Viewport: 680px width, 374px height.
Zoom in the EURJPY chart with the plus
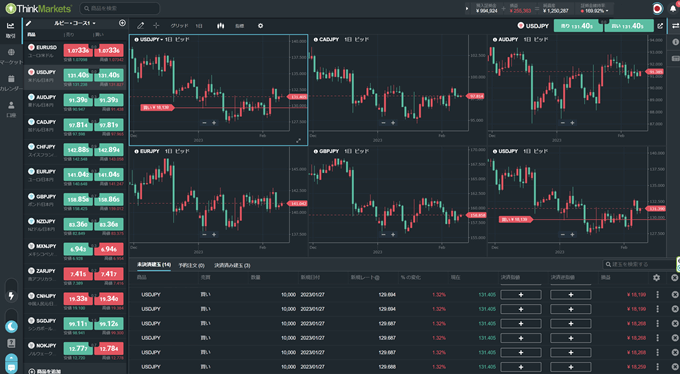[214, 235]
